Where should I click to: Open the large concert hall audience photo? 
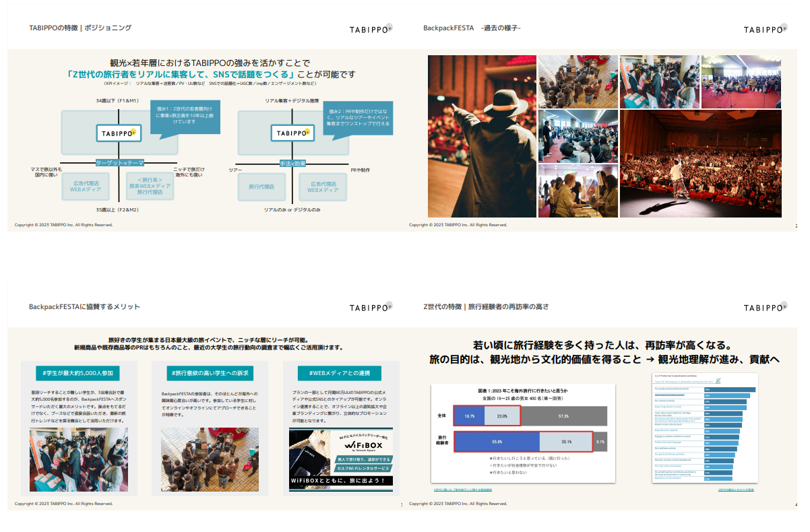point(701,164)
